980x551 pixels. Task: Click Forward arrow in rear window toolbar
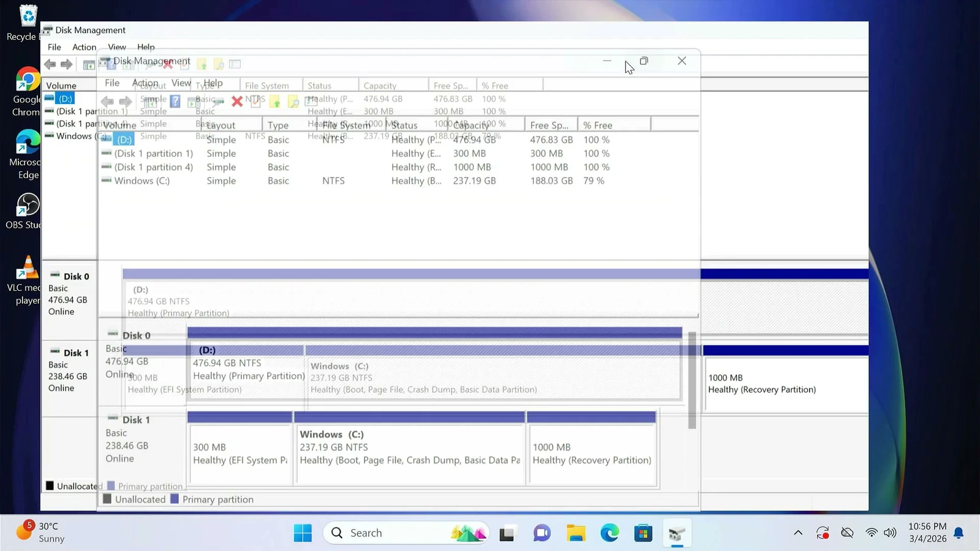coord(66,64)
